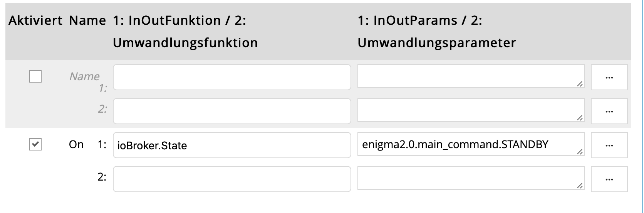Open ellipsis button next to enigma2.0.main_command.STANDBY

coord(609,145)
